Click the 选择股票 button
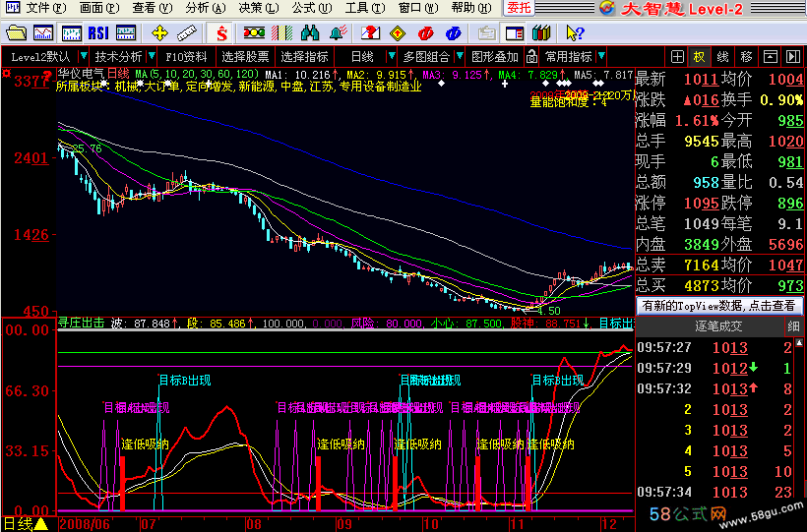Image resolution: width=807 pixels, height=532 pixels. 245,57
